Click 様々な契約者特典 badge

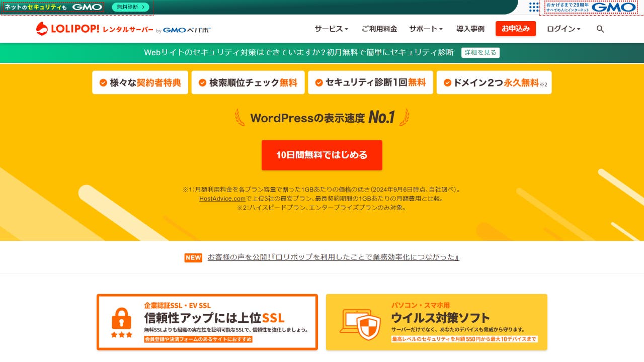click(140, 82)
